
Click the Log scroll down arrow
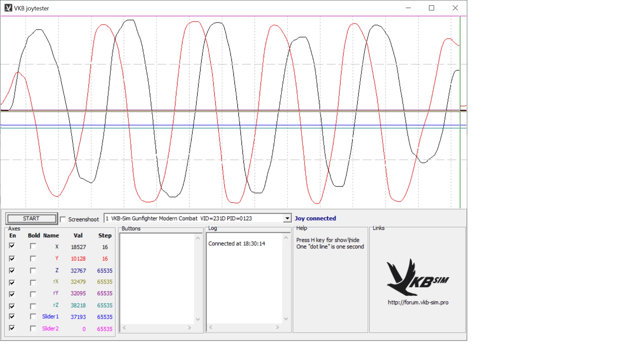[x=286, y=319]
